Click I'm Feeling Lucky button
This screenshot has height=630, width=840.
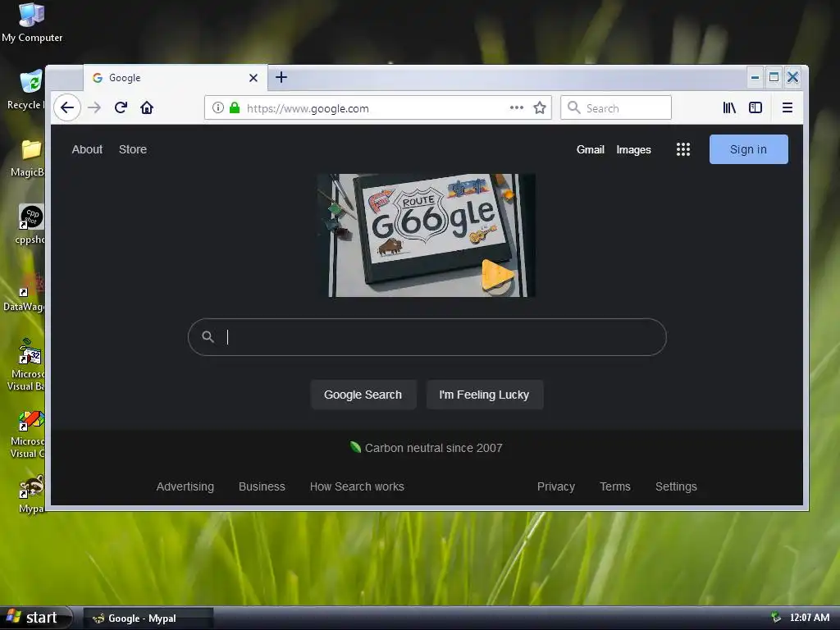[x=484, y=395]
